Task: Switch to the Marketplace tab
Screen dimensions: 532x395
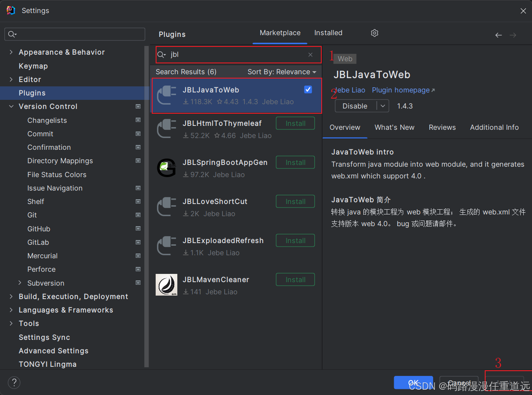Action: pos(280,33)
